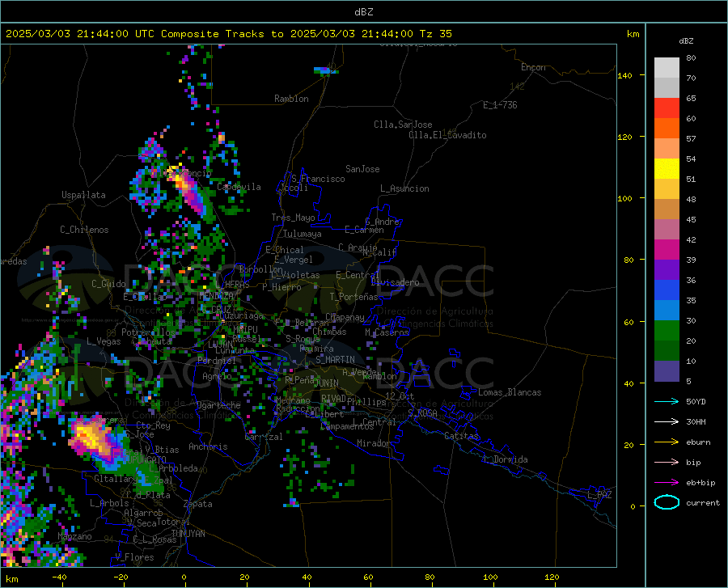Screen dimensions: 728x588
Task: Select the light grey 70-80 dBZ swatch
Action: click(x=667, y=68)
